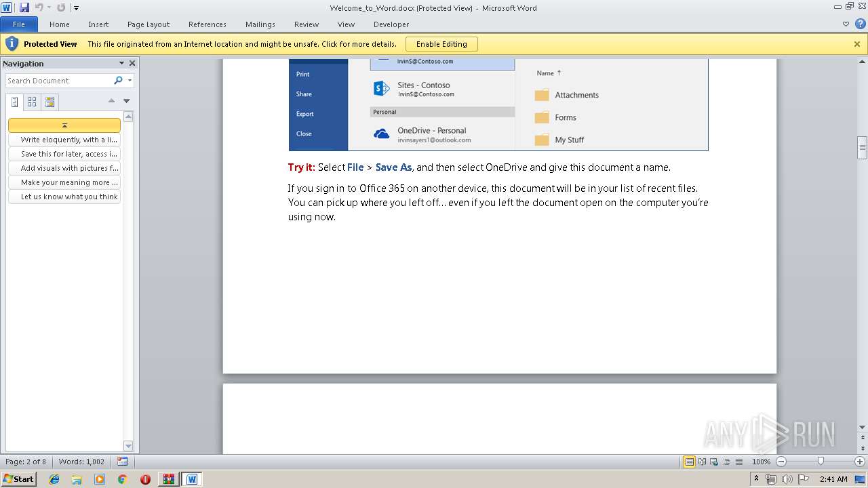Click the Search Document input field
The image size is (868, 488).
(x=59, y=81)
